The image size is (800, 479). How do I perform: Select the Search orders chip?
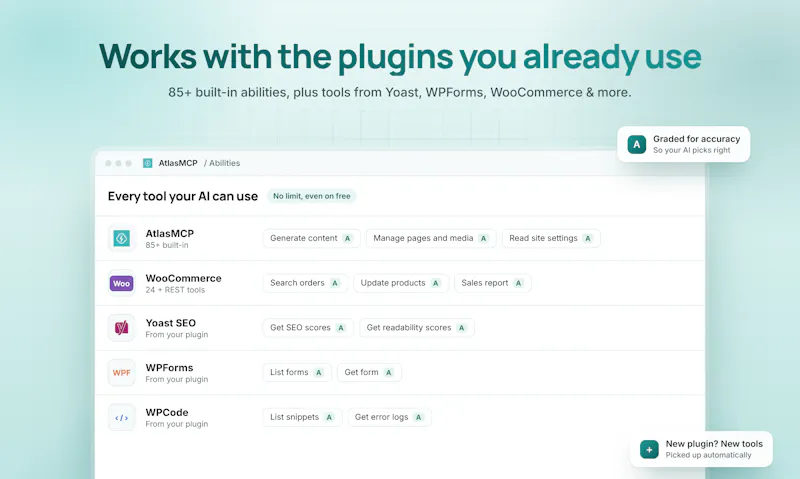point(305,283)
